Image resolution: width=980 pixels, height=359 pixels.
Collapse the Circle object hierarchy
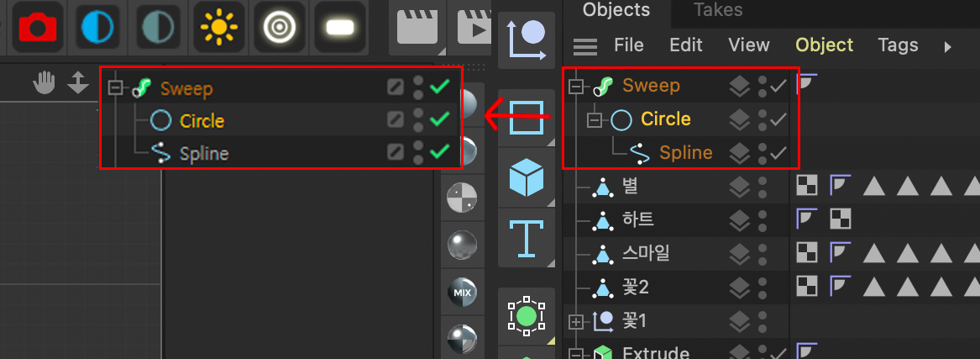click(x=595, y=119)
